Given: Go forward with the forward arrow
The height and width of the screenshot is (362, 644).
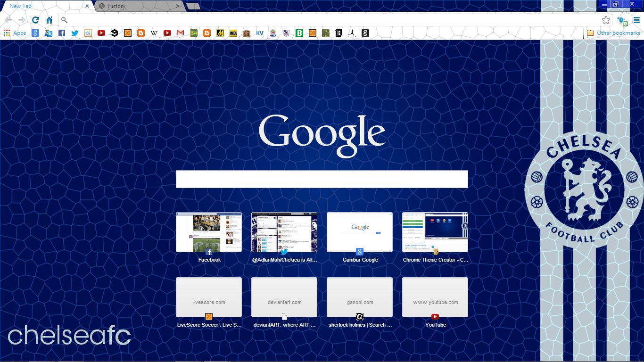Looking at the screenshot, I should pyautogui.click(x=22, y=20).
